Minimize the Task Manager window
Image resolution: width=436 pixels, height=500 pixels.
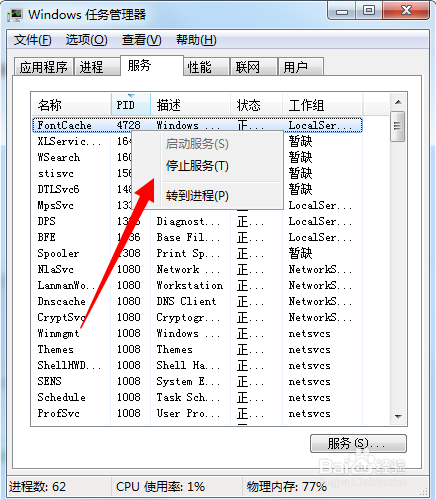pos(342,10)
